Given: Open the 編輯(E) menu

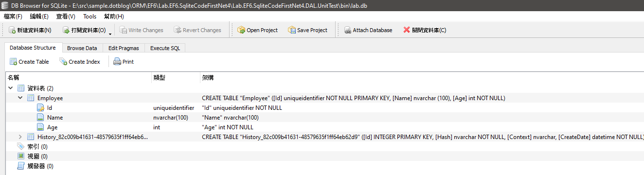Looking at the screenshot, I should pos(39,16).
